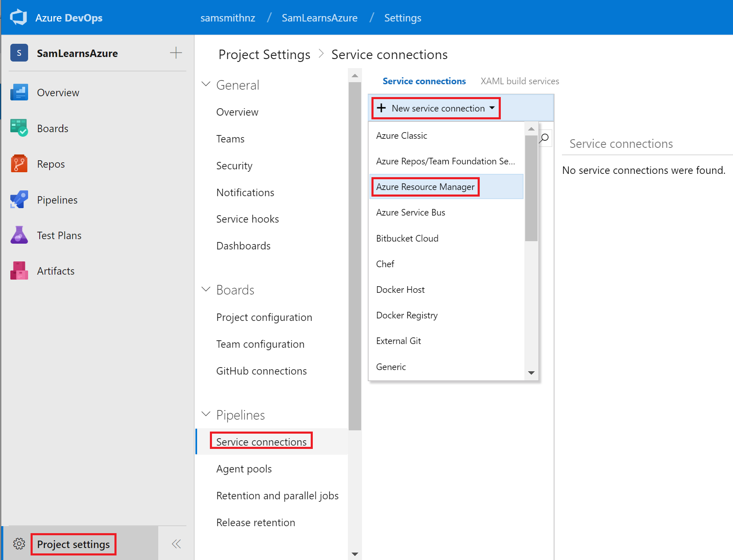This screenshot has height=560, width=733.
Task: Choose Docker Registry connection type
Action: (407, 316)
